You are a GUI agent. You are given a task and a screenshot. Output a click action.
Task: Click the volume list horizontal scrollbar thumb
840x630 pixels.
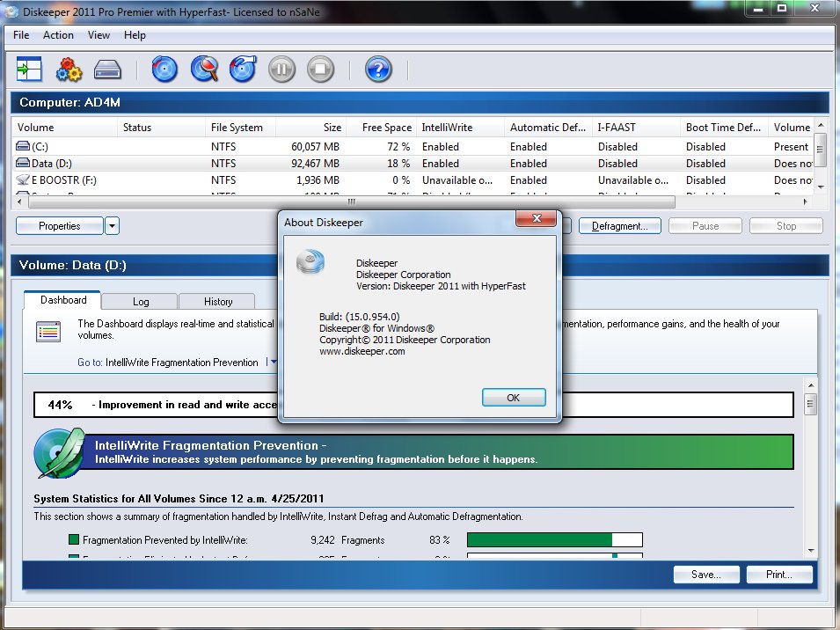point(352,202)
